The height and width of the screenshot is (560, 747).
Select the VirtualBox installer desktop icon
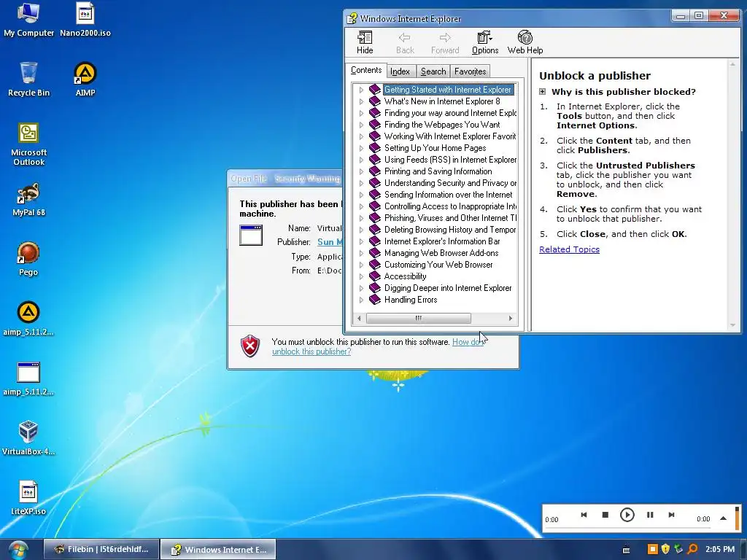click(28, 438)
